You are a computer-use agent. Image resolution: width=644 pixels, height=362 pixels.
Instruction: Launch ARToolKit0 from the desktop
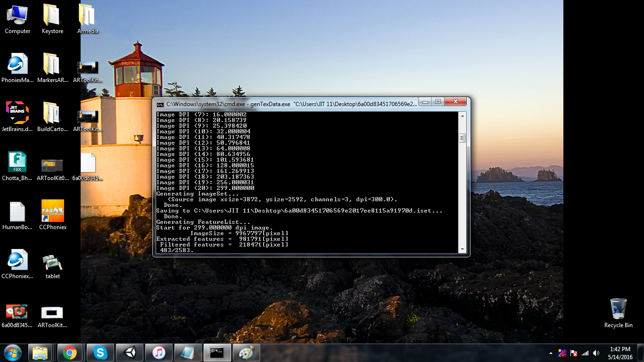tap(52, 166)
